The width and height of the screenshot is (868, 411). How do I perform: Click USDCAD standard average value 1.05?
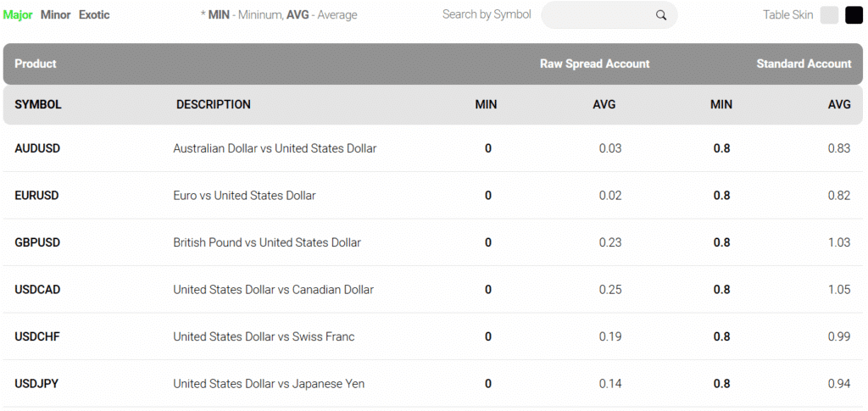[839, 289]
